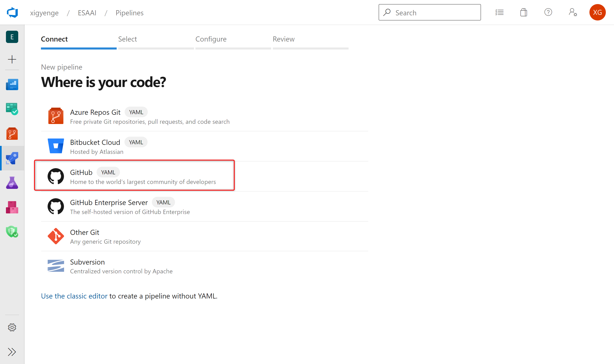614x364 pixels.
Task: Click the 'Use the classic editor' link
Action: click(x=74, y=296)
